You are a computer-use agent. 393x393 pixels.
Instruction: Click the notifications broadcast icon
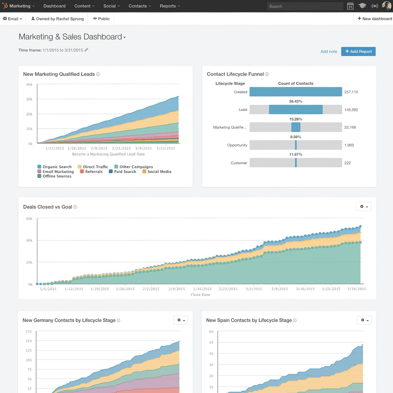click(374, 6)
